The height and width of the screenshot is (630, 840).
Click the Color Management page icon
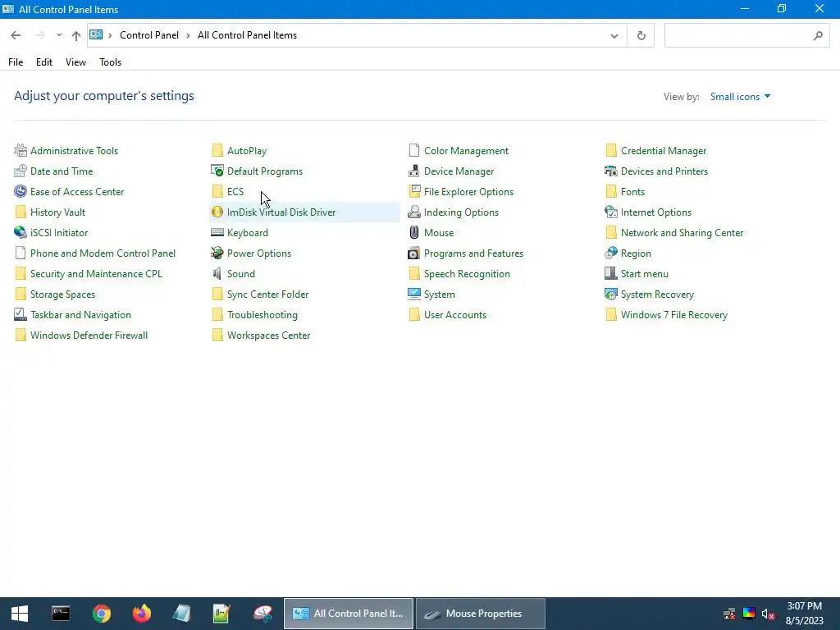[x=414, y=151]
